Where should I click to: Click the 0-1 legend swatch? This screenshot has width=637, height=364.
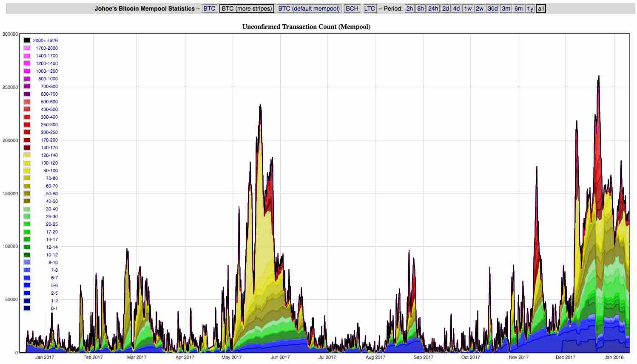(x=27, y=308)
